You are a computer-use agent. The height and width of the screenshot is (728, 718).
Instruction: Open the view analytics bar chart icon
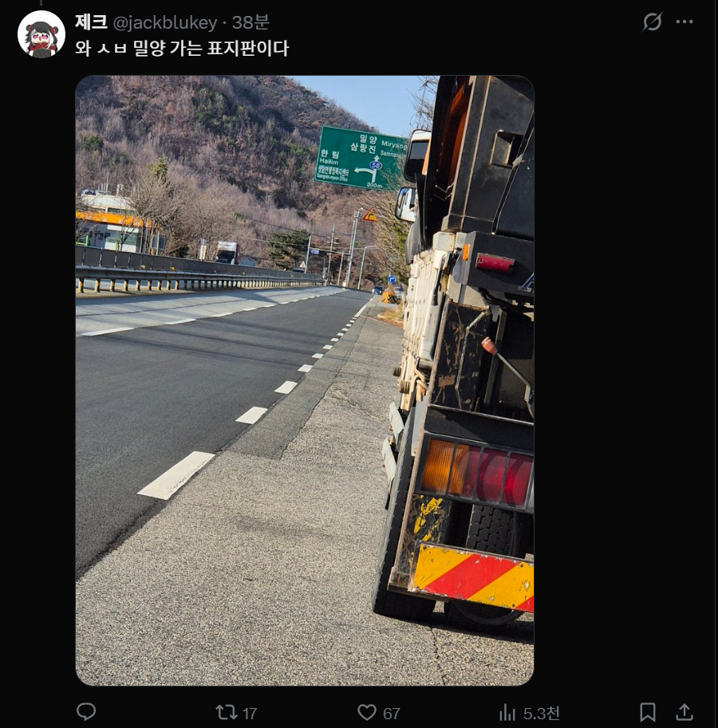coord(507,712)
